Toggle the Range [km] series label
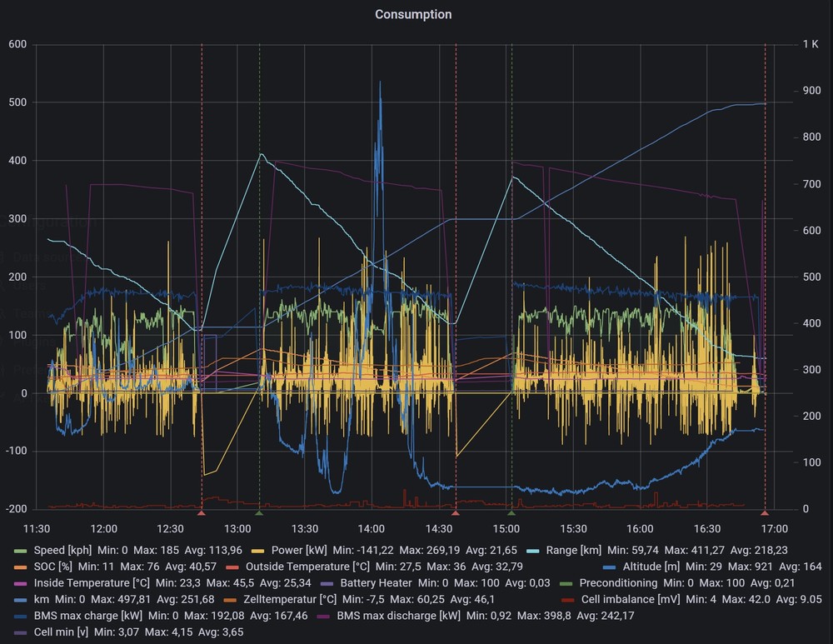 (x=573, y=551)
